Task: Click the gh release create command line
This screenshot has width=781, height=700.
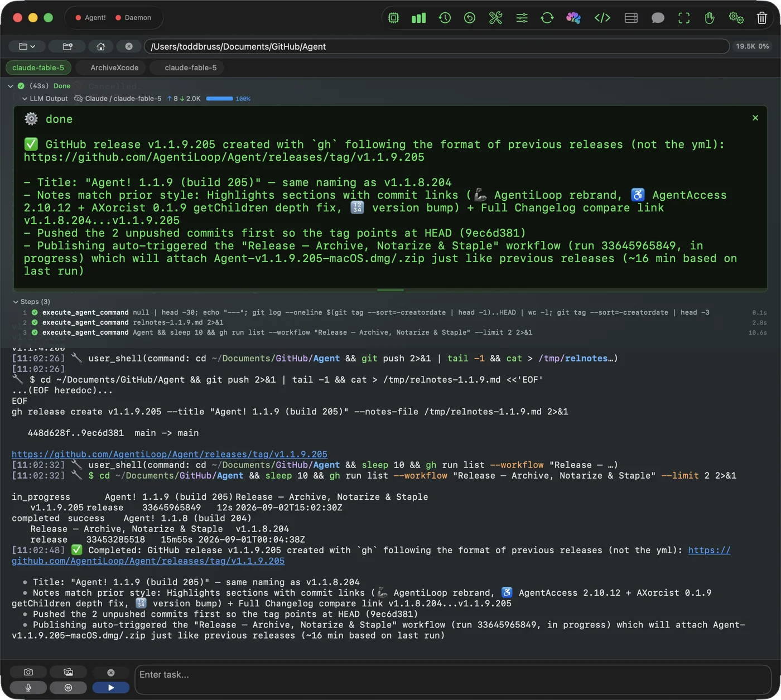Action: (290, 412)
